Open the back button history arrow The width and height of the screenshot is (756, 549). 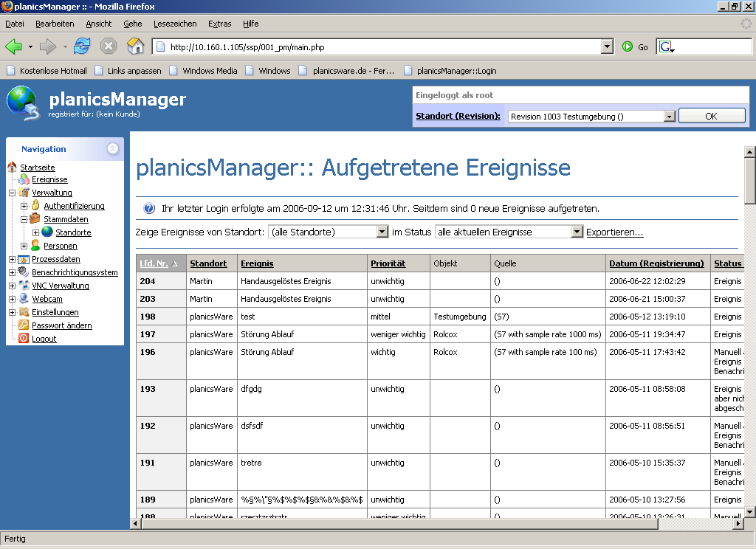30,46
